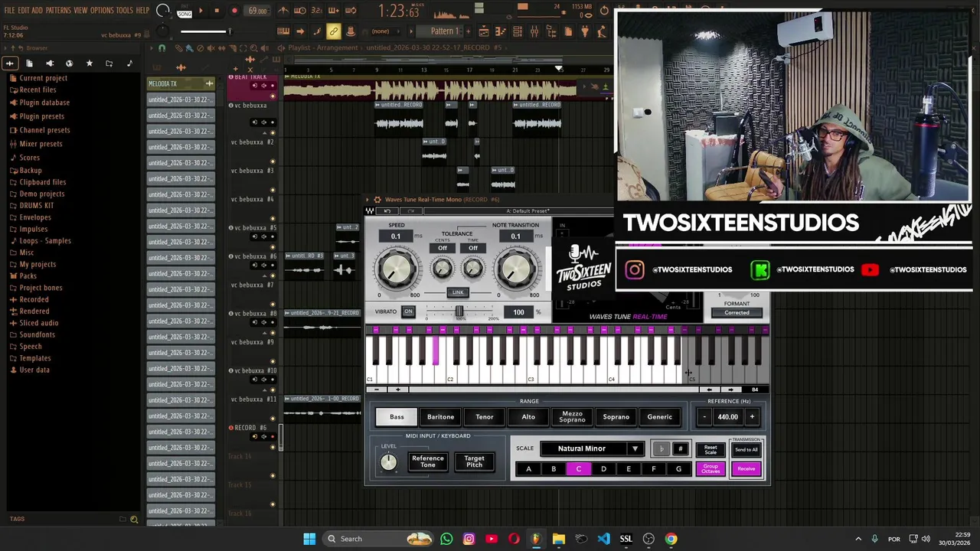Select the Mezzo Soprano range button
The image size is (980, 551).
[572, 417]
